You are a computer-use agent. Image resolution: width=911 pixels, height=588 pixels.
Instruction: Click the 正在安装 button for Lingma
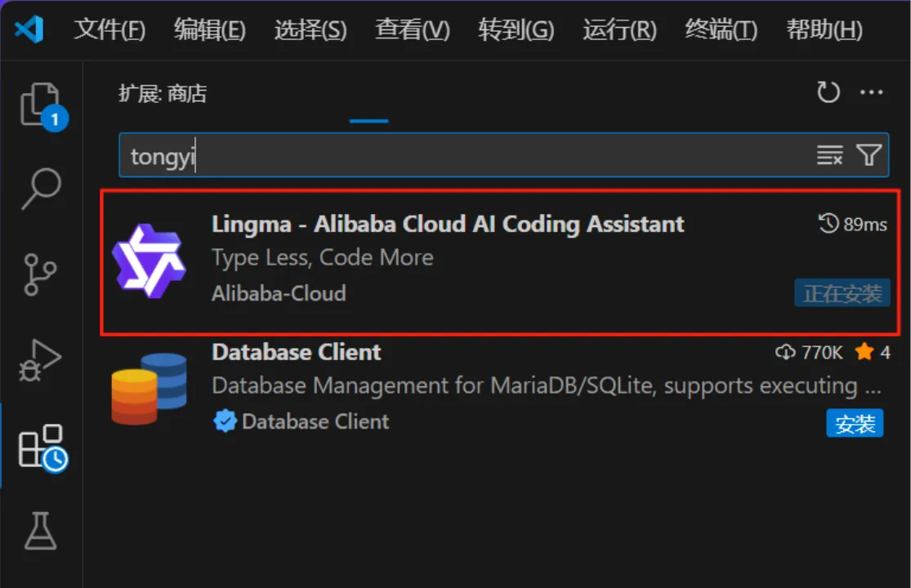click(842, 293)
